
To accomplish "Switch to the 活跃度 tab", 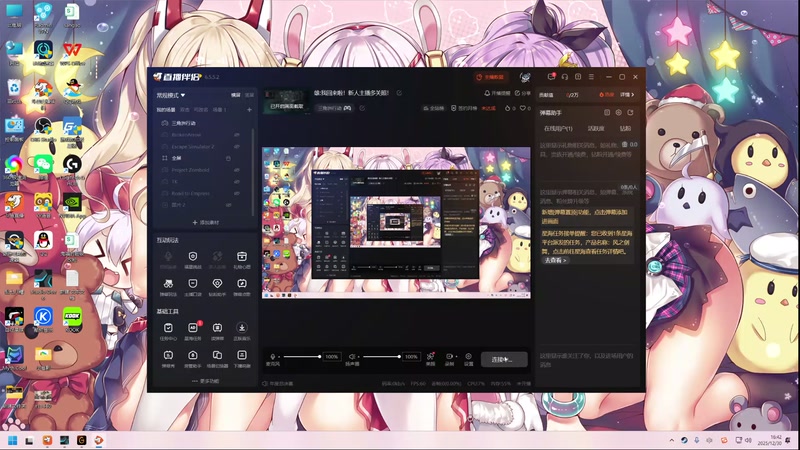I will 596,129.
